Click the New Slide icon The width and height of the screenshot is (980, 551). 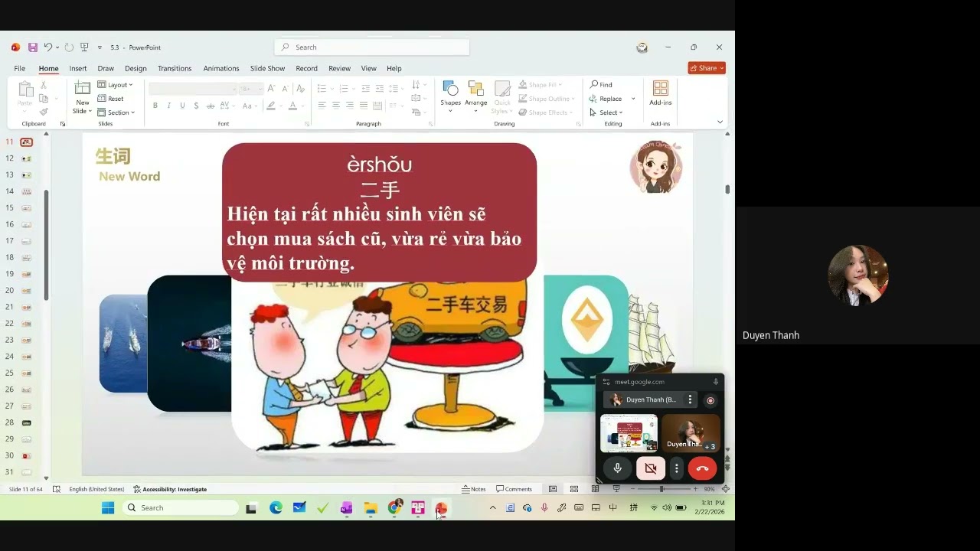click(82, 89)
